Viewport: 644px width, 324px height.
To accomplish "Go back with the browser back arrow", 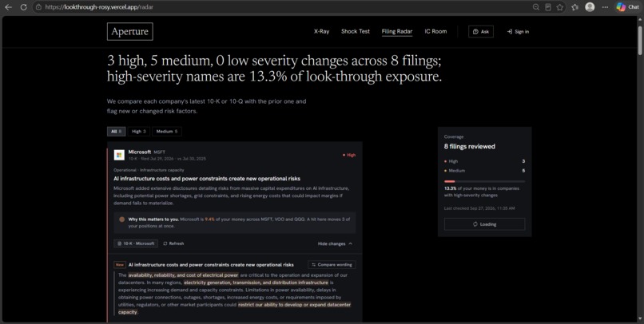I will (x=8, y=7).
